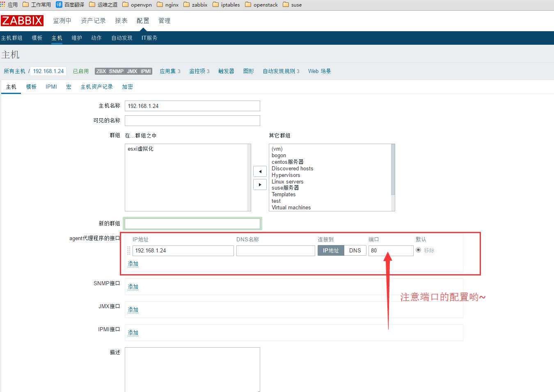Open the iptables bookmark folder
Image resolution: width=554 pixels, height=392 pixels.
click(226, 5)
